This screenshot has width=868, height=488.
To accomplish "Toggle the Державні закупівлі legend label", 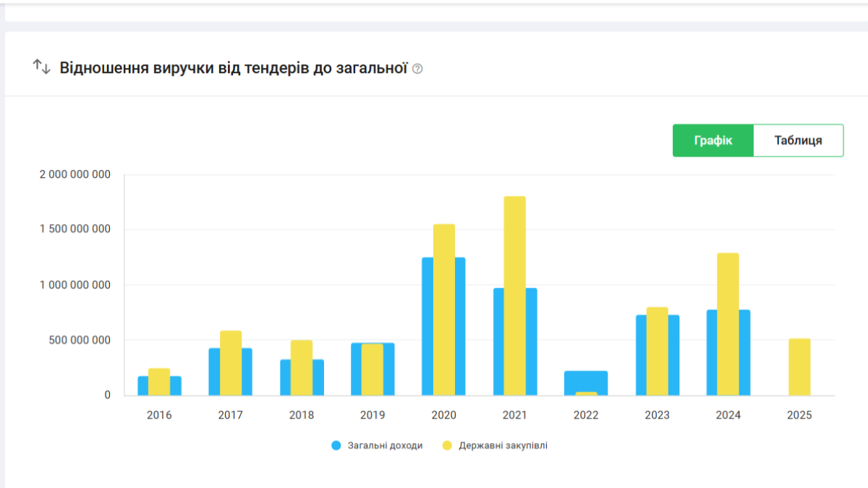I will (503, 445).
